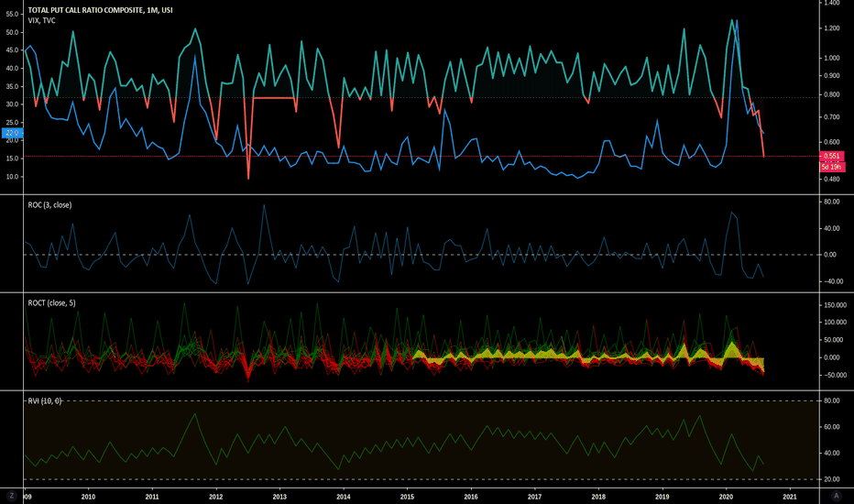
Task: Click the 150.000 value on the ROCT scale
Action: pyautogui.click(x=835, y=305)
